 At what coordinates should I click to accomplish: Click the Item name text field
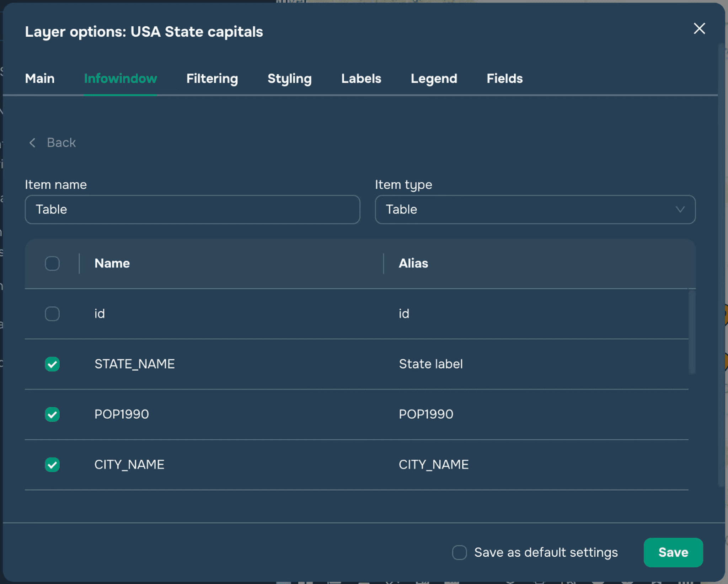pyautogui.click(x=192, y=209)
